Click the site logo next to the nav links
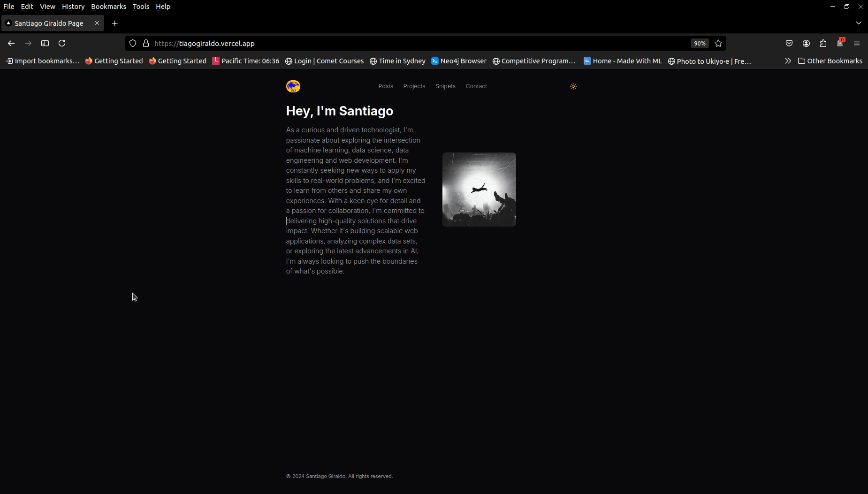868x494 pixels. [x=293, y=86]
